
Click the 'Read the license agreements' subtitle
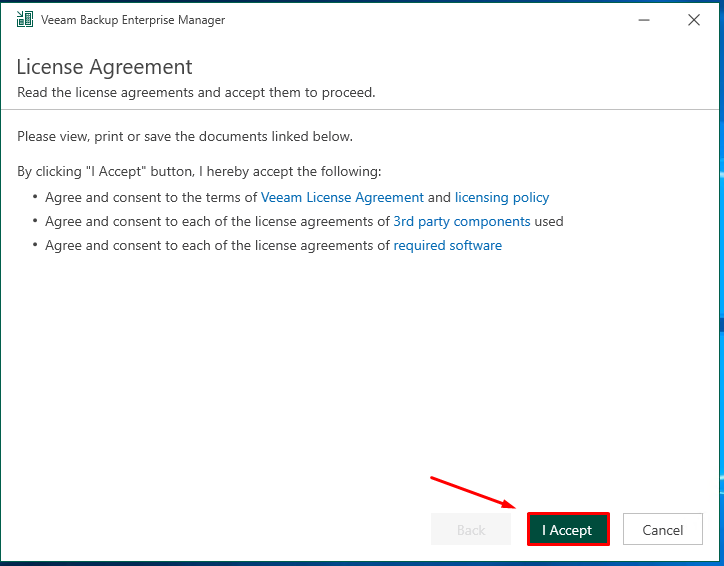pyautogui.click(x=196, y=93)
